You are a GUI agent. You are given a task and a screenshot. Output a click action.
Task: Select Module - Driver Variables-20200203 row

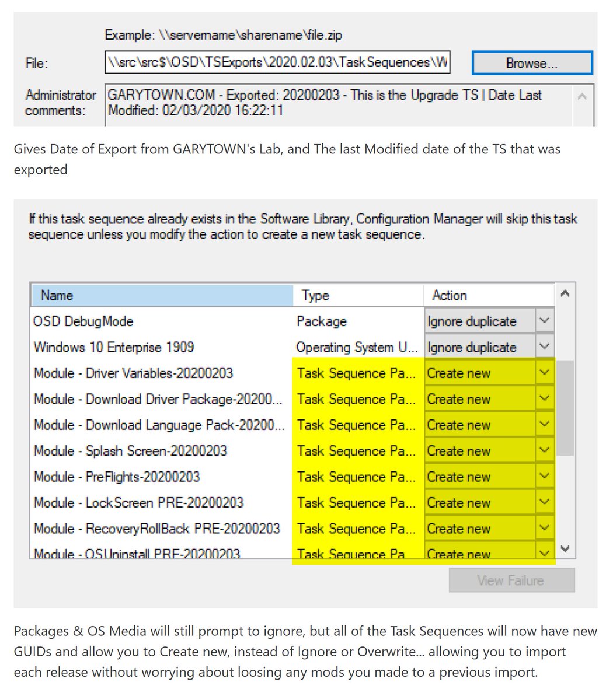[292, 373]
